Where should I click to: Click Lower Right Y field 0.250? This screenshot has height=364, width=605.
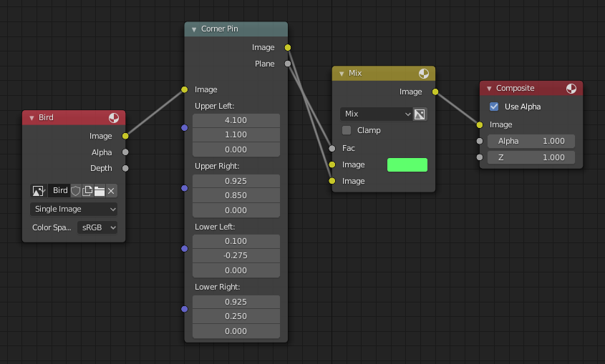click(236, 316)
